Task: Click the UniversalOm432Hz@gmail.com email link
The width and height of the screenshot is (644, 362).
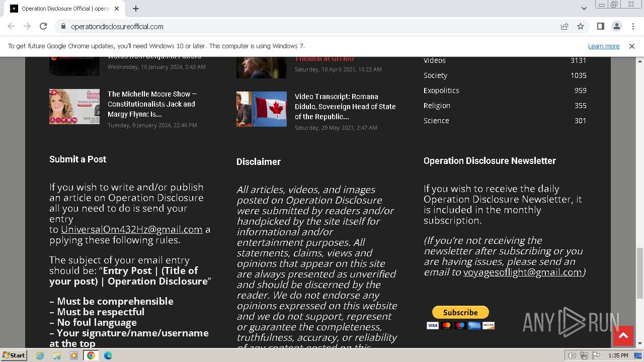Action: point(132,229)
